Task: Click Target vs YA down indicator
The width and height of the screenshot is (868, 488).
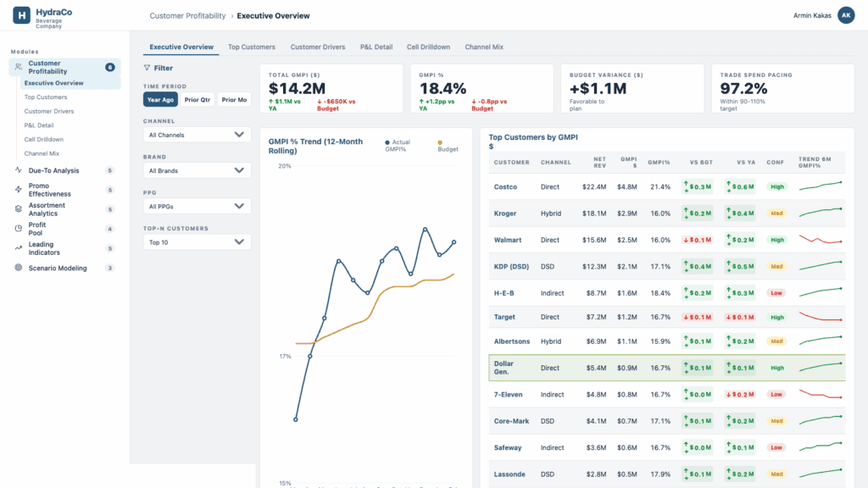Action: 740,317
